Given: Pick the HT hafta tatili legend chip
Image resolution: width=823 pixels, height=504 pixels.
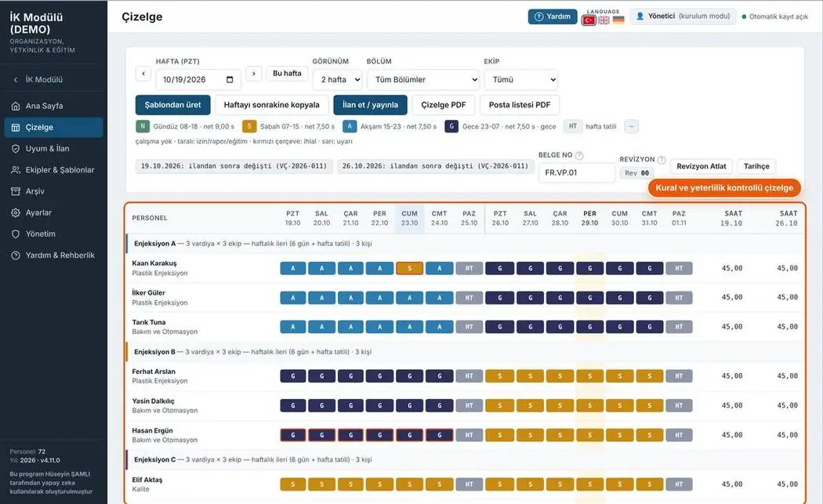Looking at the screenshot, I should [573, 126].
